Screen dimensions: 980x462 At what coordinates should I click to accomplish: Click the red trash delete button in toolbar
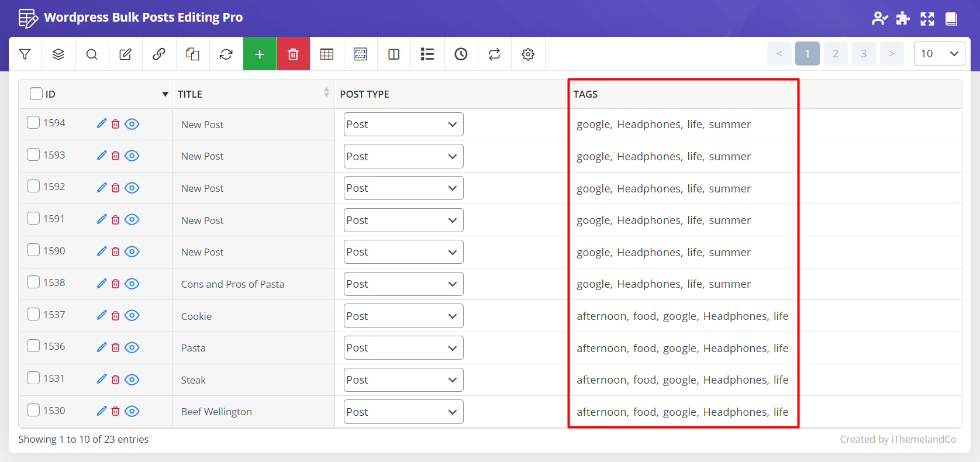tap(293, 54)
